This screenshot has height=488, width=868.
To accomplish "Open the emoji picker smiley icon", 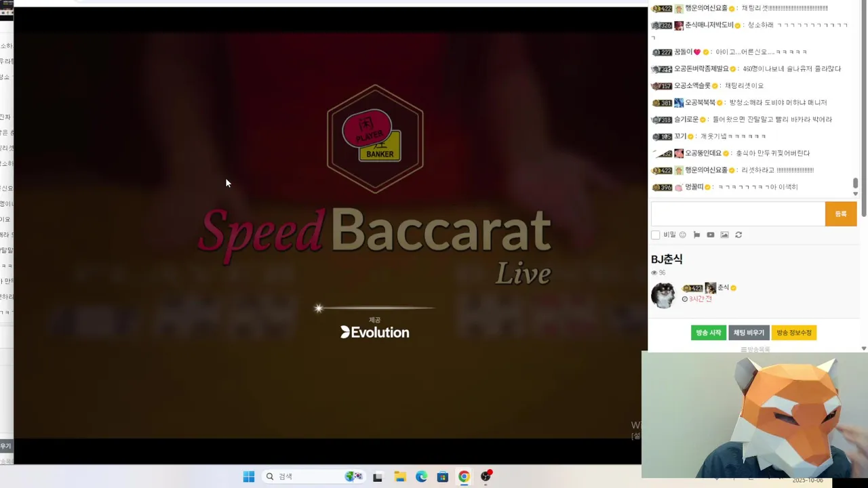I will coord(683,235).
